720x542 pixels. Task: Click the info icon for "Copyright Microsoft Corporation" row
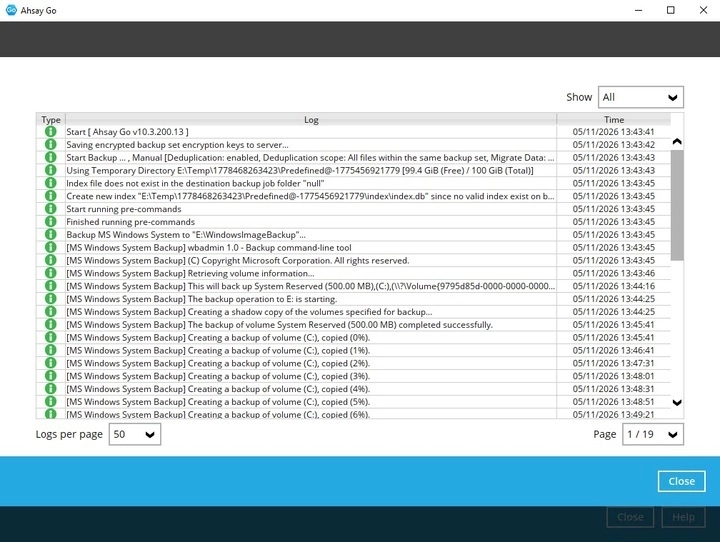(51, 260)
